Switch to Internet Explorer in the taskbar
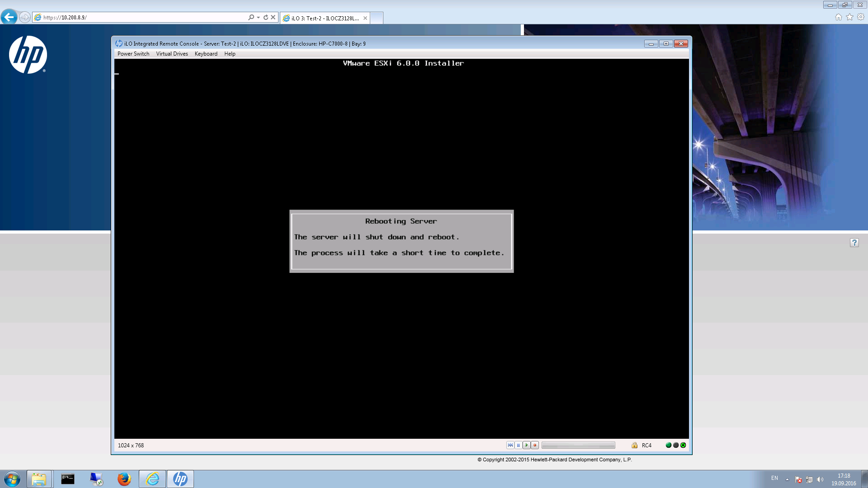The width and height of the screenshot is (868, 488). pos(152,479)
